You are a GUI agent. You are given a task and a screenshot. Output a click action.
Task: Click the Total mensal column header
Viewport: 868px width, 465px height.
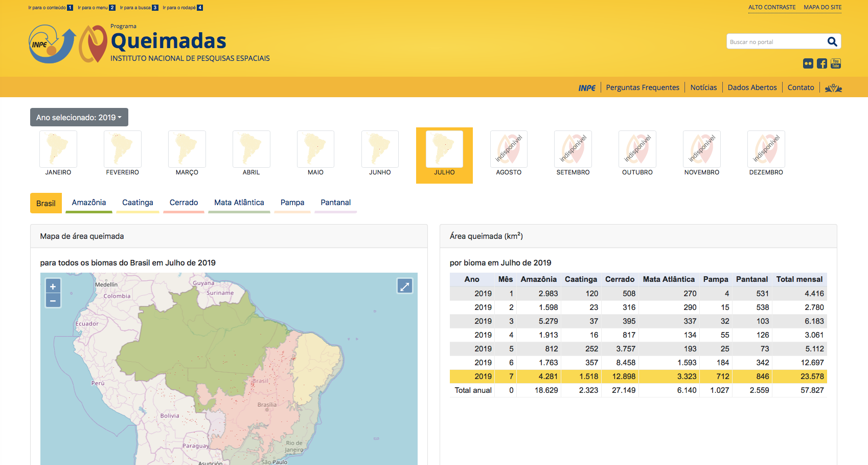(800, 279)
